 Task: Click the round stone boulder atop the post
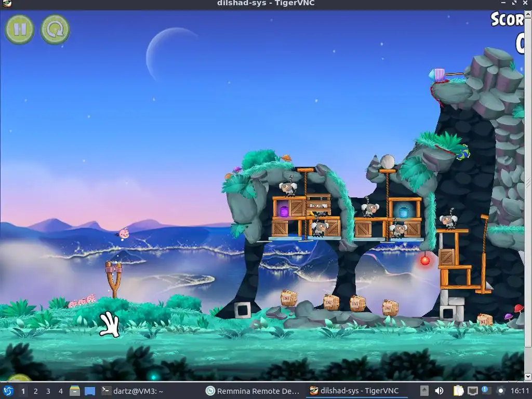(387, 162)
